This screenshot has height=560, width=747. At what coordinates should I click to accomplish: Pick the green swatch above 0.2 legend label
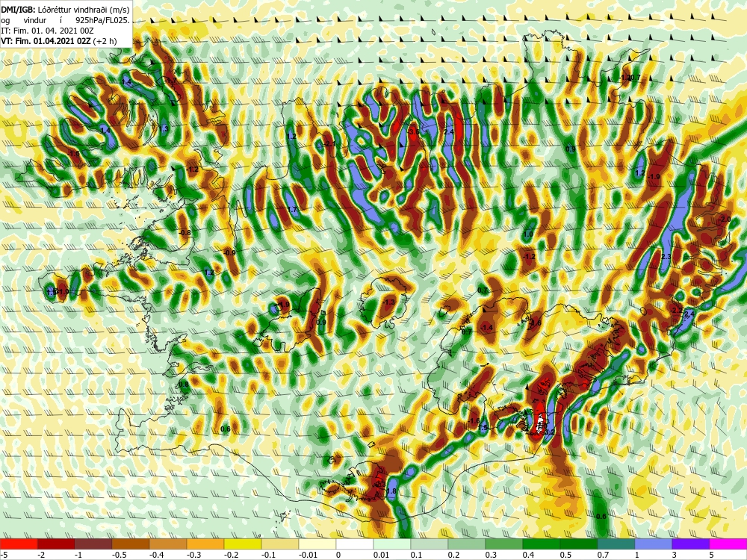point(467,544)
